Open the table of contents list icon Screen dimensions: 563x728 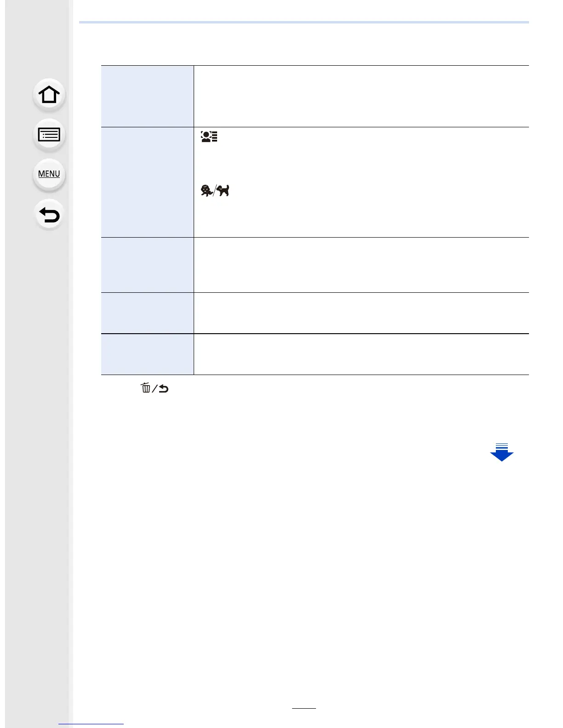point(49,135)
